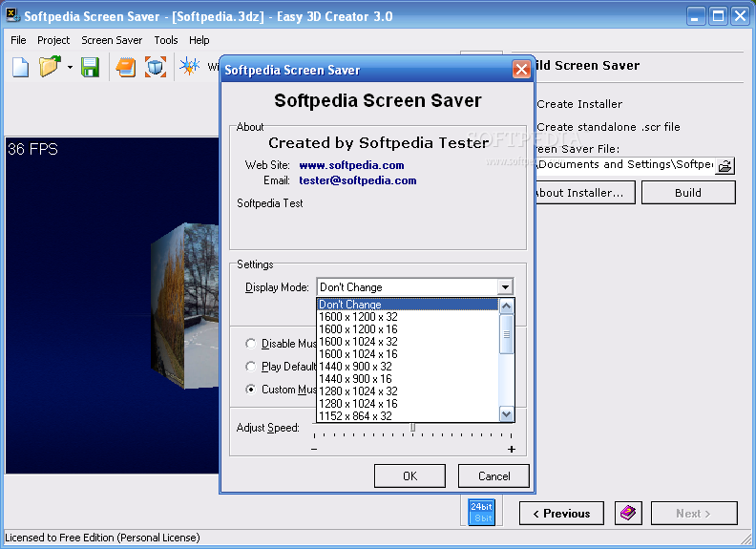Click the Created by Softpedia Tester text
The height and width of the screenshot is (549, 756).
[x=379, y=143]
